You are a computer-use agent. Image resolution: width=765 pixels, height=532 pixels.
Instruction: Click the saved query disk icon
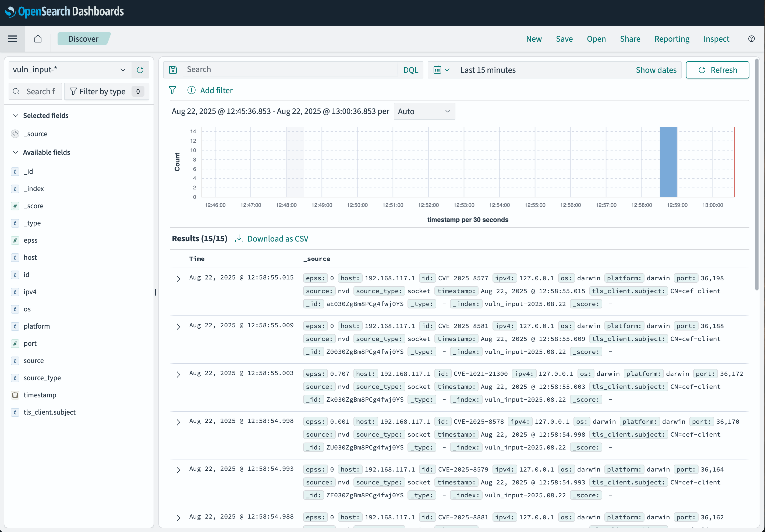pos(173,70)
